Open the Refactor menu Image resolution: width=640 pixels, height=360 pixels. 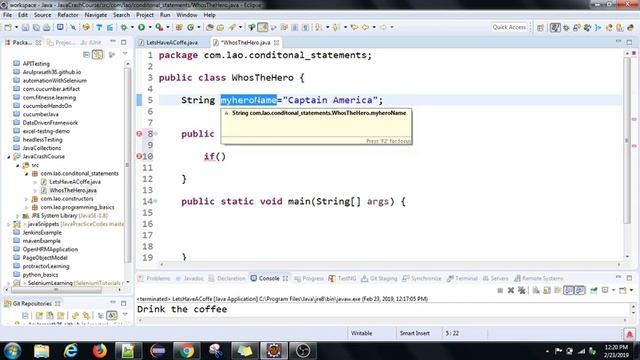(68, 15)
